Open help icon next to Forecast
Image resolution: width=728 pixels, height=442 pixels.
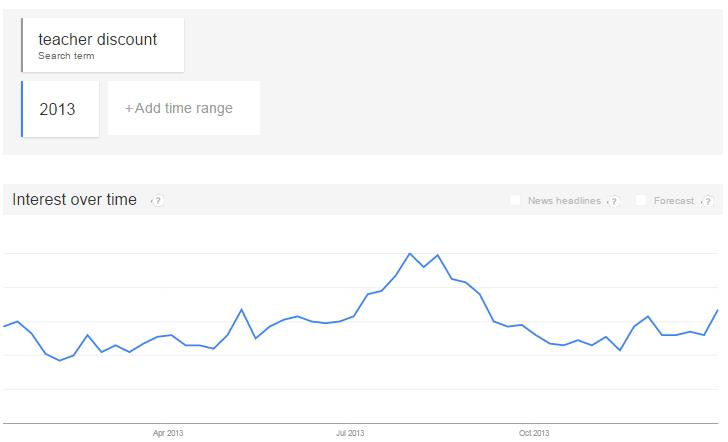[708, 201]
